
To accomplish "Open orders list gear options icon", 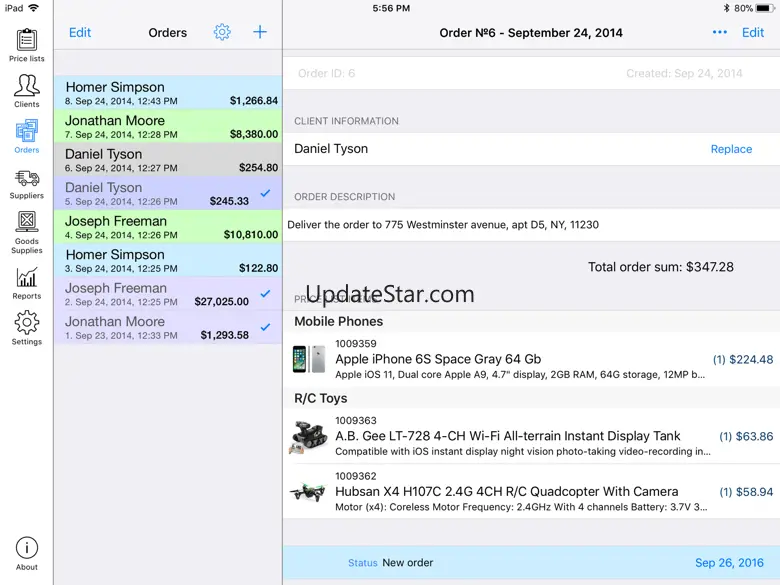I will (x=222, y=32).
